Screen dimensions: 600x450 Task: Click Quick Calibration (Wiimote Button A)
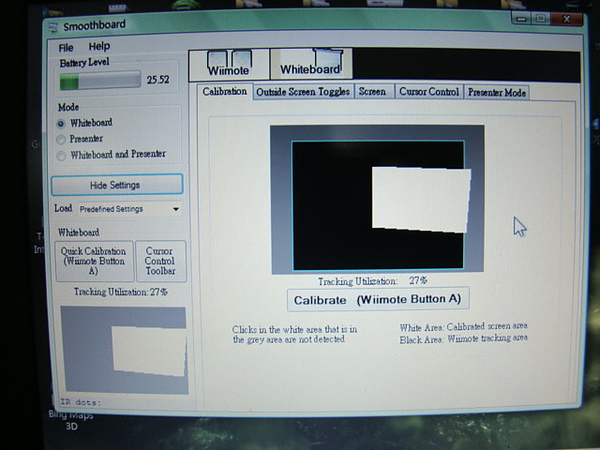pyautogui.click(x=94, y=261)
